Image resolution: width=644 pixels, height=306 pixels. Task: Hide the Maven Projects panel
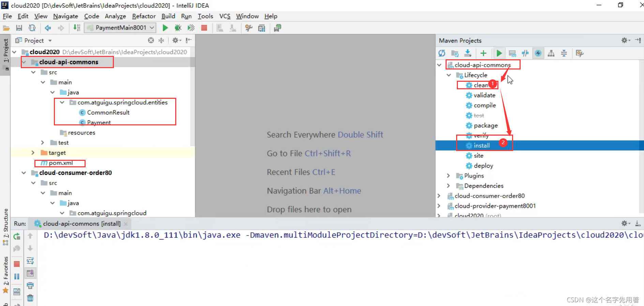(638, 40)
